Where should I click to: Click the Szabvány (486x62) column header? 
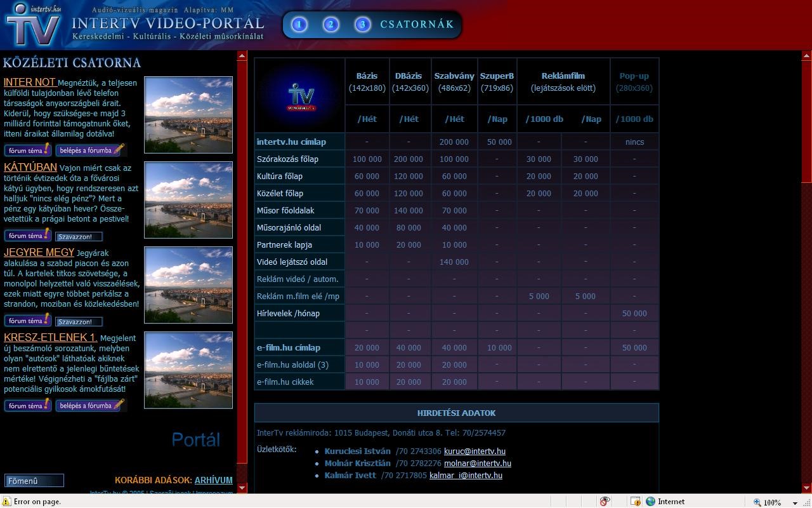pyautogui.click(x=454, y=82)
